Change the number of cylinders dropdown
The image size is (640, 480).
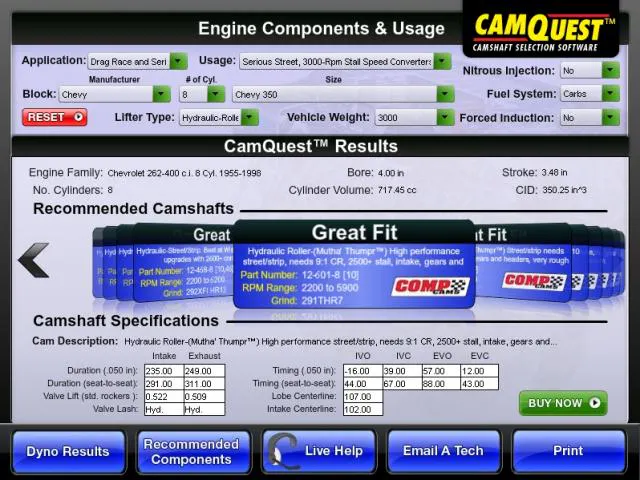click(x=202, y=94)
